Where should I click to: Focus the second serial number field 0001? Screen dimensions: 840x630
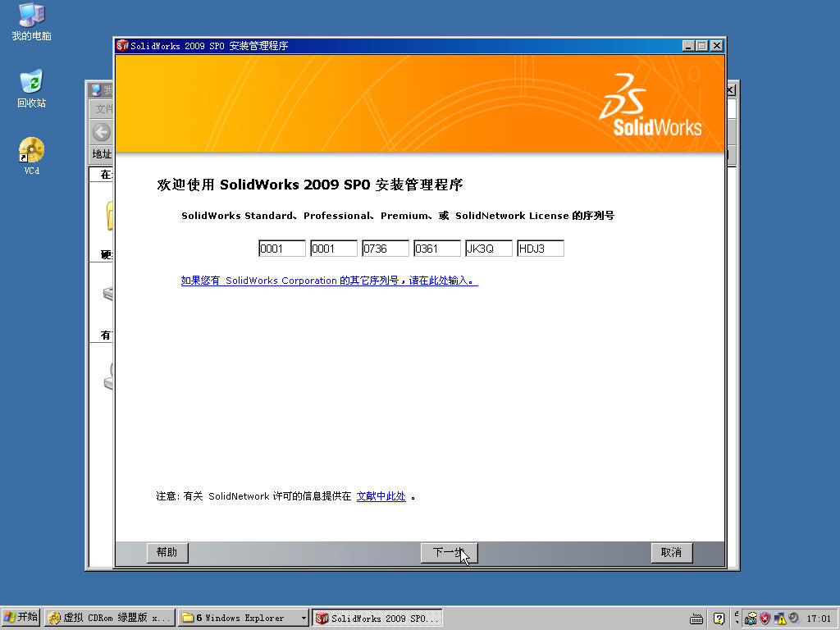[x=334, y=249]
